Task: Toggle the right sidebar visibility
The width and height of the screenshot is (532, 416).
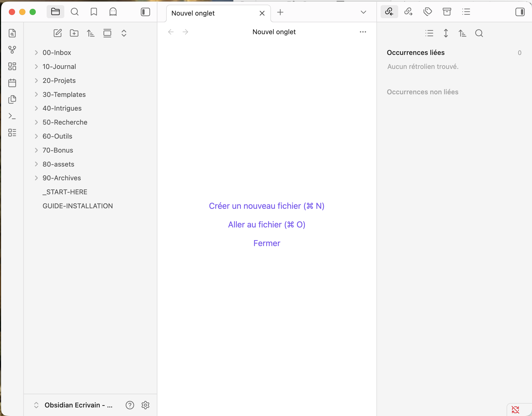Action: coord(520,12)
